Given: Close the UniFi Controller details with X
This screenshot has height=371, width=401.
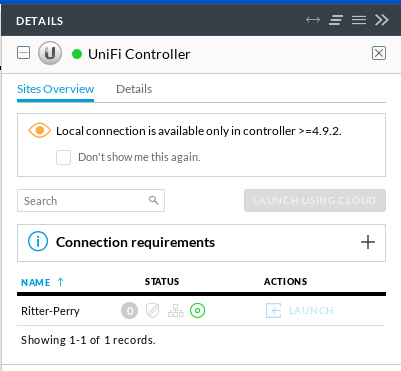Looking at the screenshot, I should pyautogui.click(x=379, y=53).
